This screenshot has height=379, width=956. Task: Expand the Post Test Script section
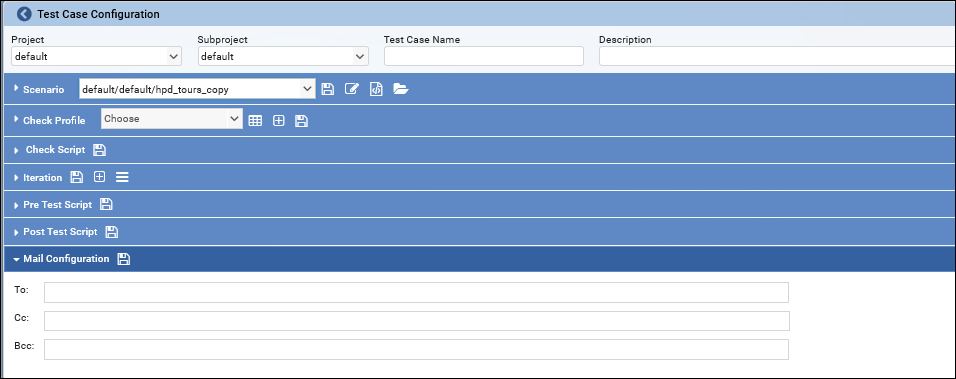click(16, 232)
